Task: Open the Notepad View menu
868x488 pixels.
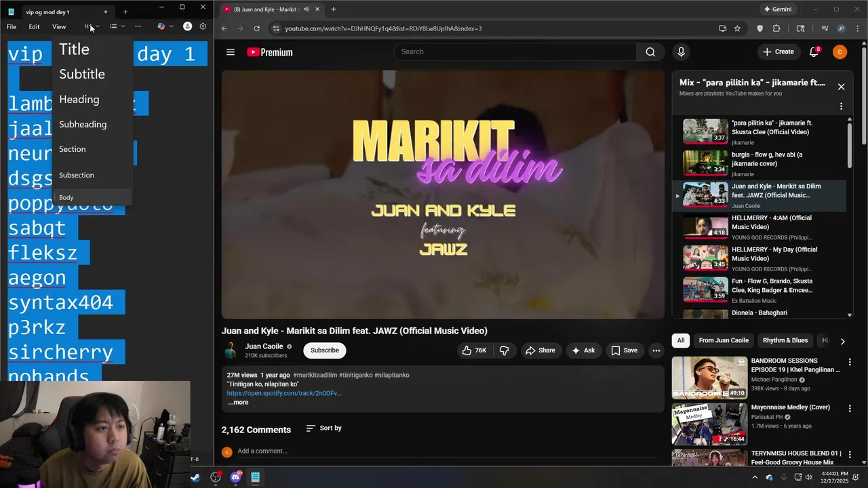Action: click(59, 26)
